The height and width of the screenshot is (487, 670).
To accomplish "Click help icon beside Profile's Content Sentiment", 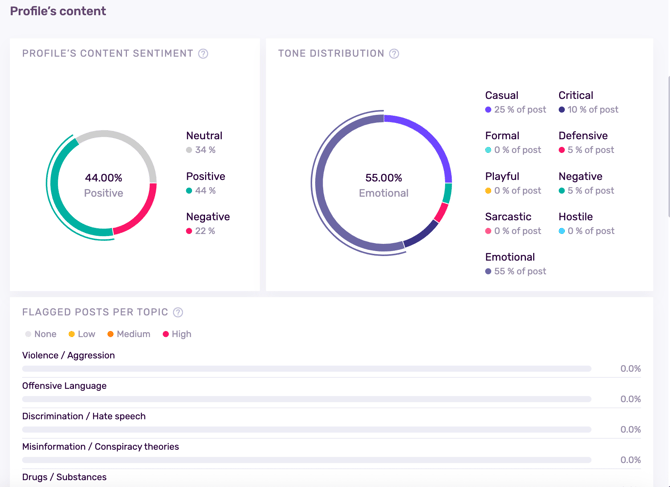I will [x=203, y=54].
